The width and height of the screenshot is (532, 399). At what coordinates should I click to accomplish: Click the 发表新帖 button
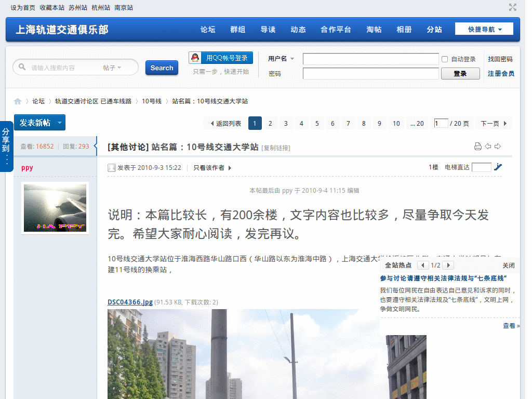[35, 123]
